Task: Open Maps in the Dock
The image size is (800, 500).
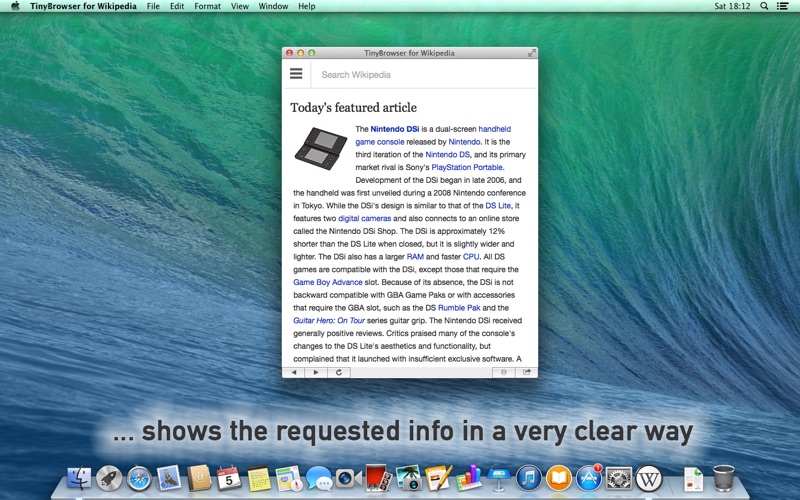Action: pyautogui.click(x=289, y=478)
